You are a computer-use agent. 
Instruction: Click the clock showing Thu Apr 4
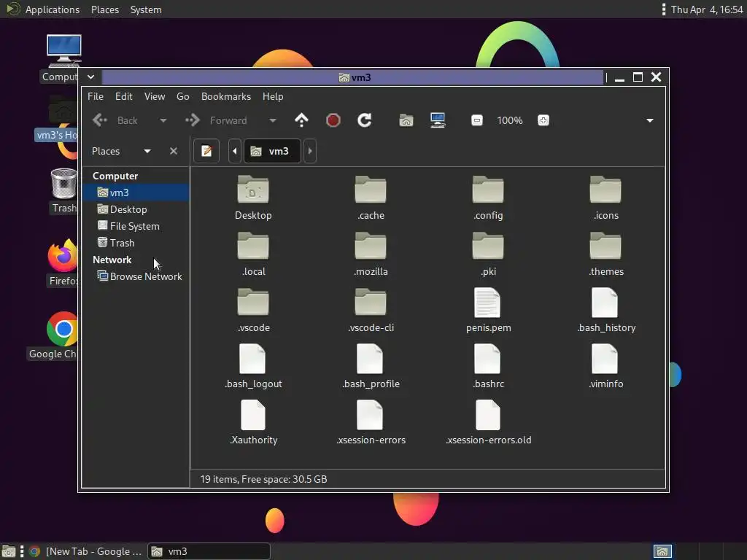point(706,9)
